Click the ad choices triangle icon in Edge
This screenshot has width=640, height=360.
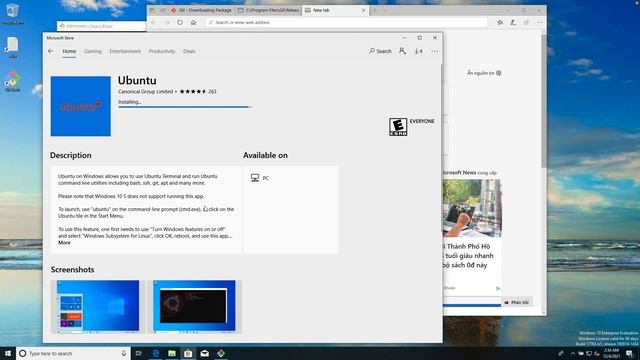(498, 289)
